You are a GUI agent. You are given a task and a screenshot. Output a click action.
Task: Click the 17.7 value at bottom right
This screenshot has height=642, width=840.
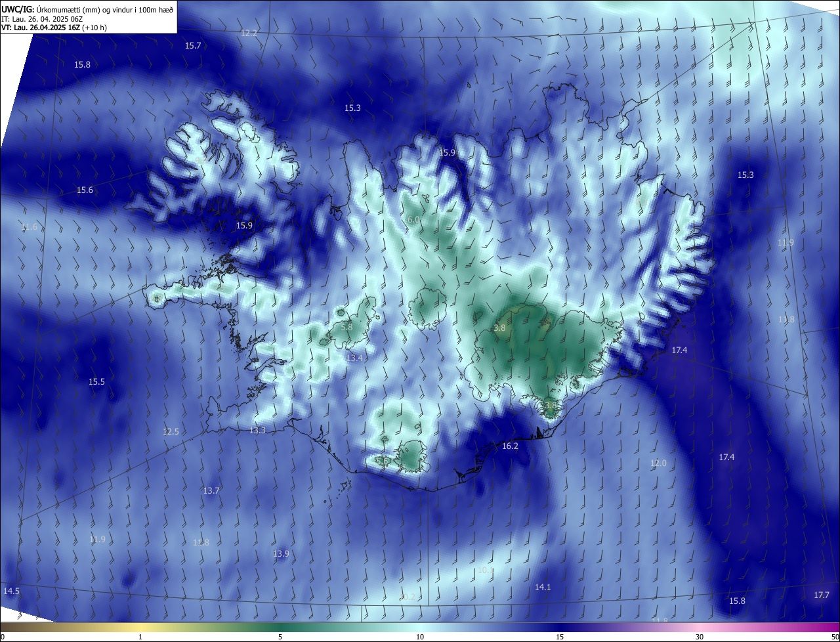(x=822, y=595)
